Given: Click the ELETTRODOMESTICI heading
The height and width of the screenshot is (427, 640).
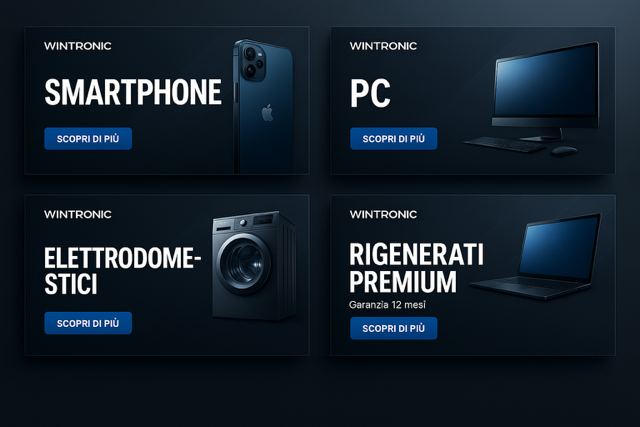Looking at the screenshot, I should (x=122, y=271).
